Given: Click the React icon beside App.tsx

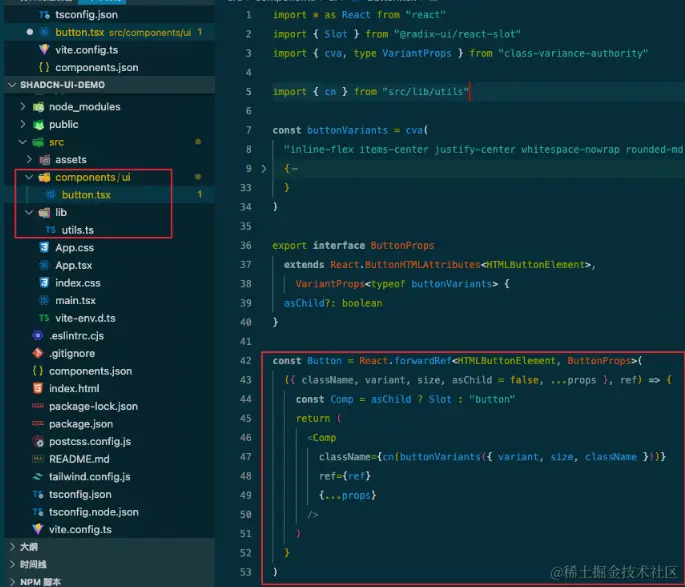Looking at the screenshot, I should click(44, 265).
